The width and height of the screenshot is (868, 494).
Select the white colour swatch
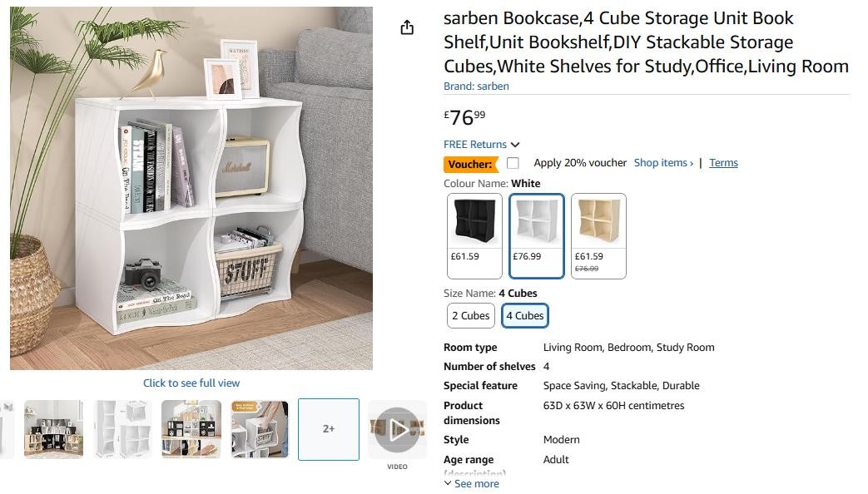coord(537,235)
